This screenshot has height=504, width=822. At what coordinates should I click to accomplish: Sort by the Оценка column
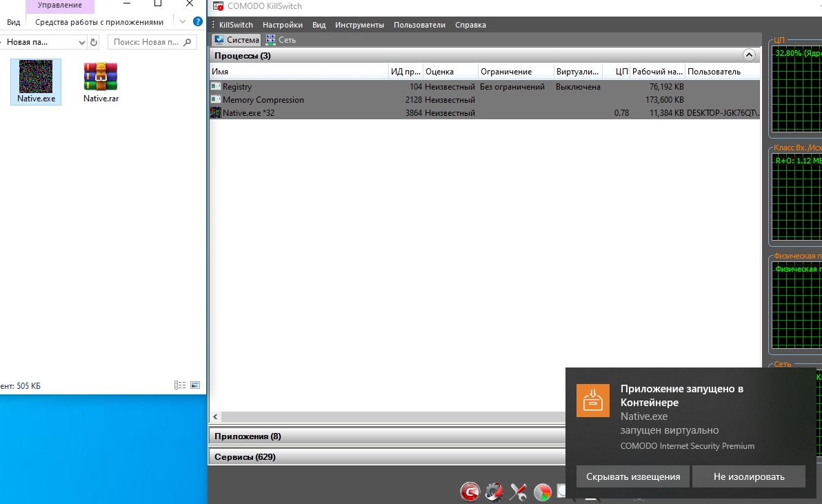(450, 72)
